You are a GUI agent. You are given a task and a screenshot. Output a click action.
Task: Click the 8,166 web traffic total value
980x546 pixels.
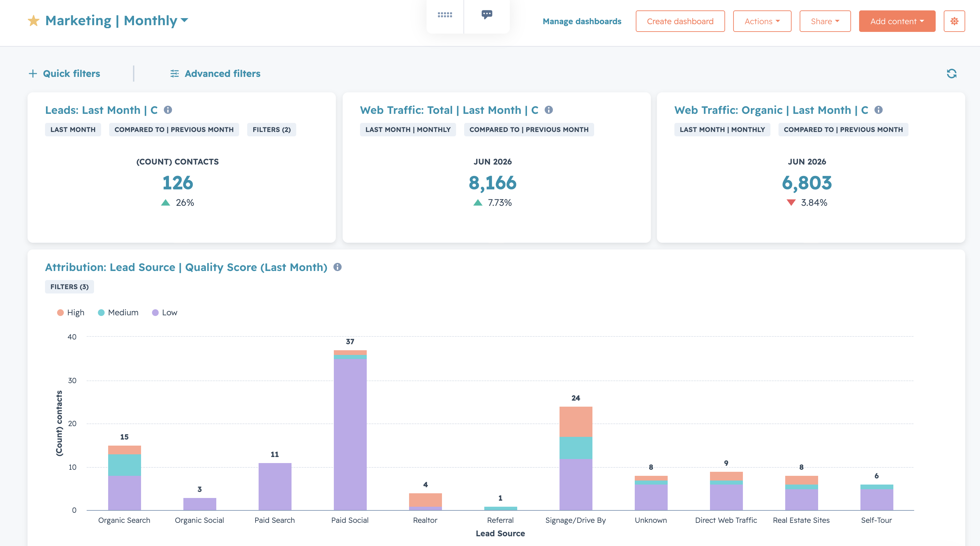493,183
